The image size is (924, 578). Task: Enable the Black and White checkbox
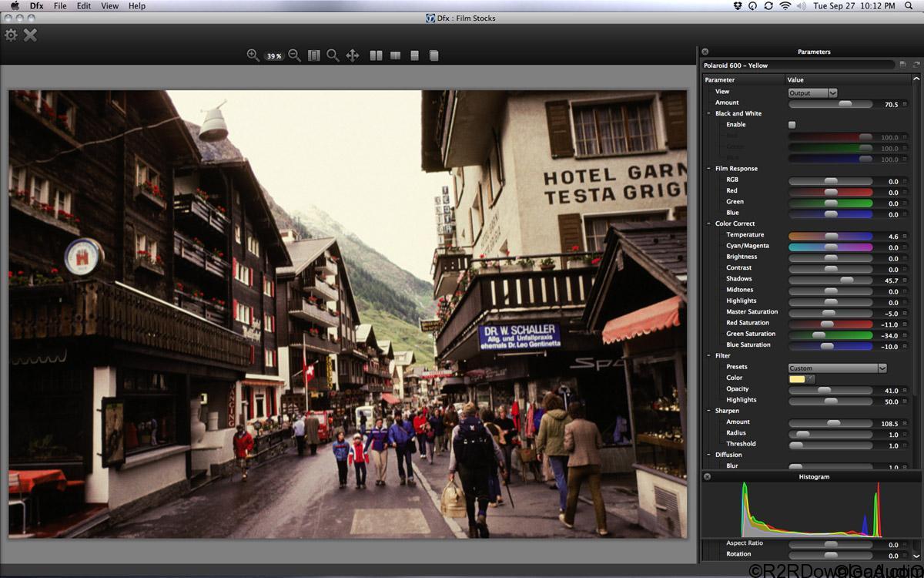pyautogui.click(x=792, y=124)
